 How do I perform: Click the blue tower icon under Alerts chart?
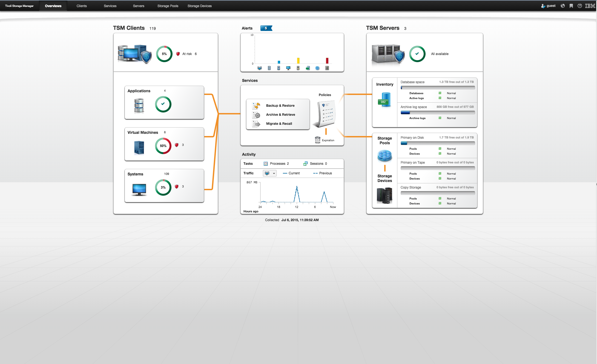[279, 68]
